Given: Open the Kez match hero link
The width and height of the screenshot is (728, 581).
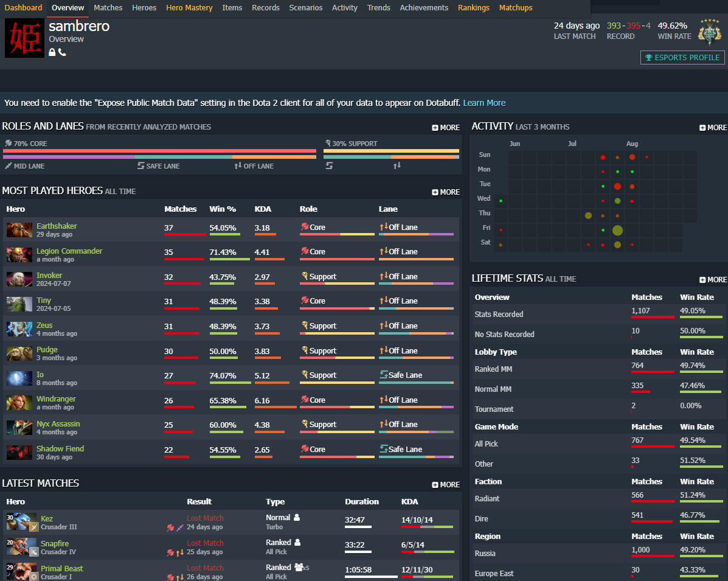Looking at the screenshot, I should coord(47,519).
